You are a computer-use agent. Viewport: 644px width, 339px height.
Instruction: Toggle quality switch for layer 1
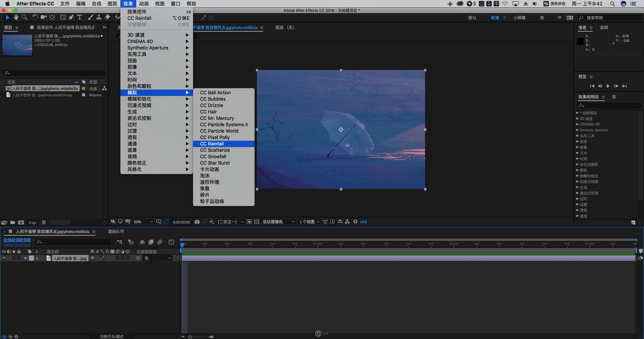[x=102, y=258]
